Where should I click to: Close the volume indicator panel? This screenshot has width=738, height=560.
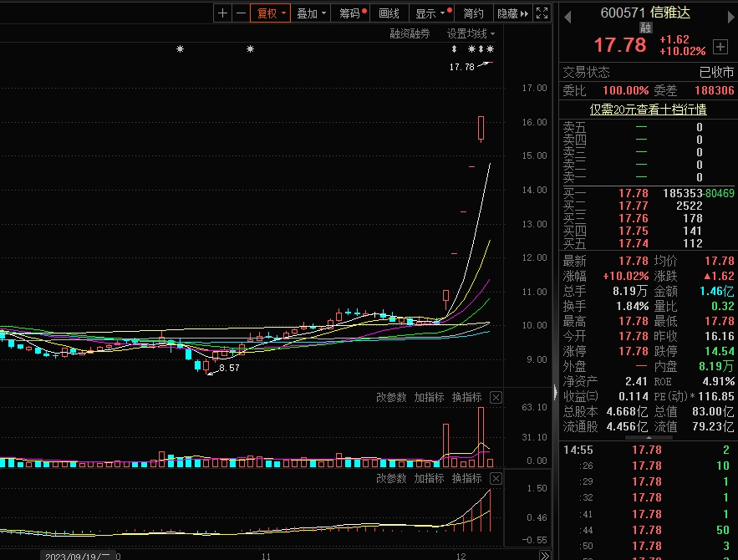(496, 397)
